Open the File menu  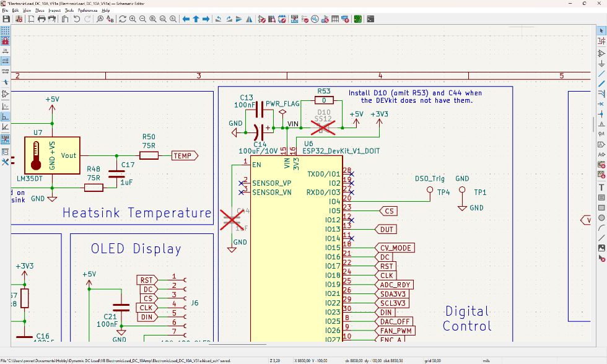point(5,11)
